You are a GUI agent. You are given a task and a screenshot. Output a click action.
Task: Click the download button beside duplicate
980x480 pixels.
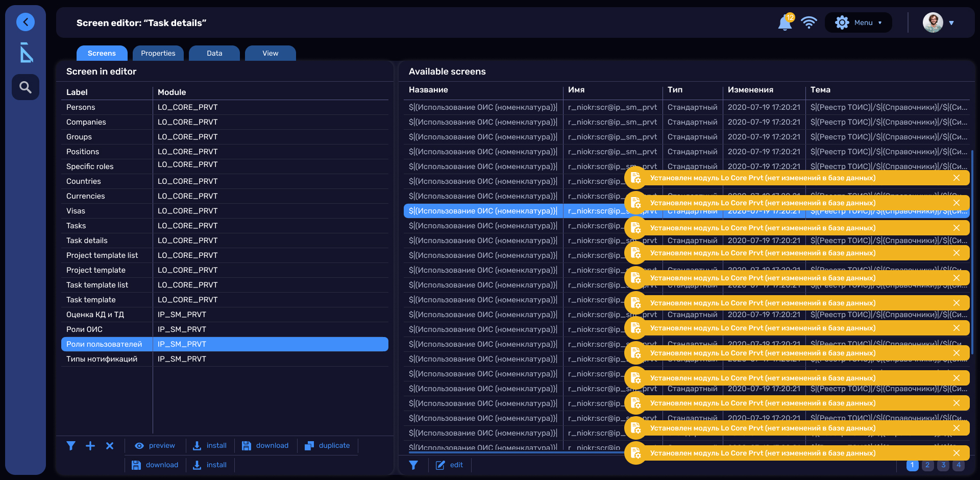[265, 446]
